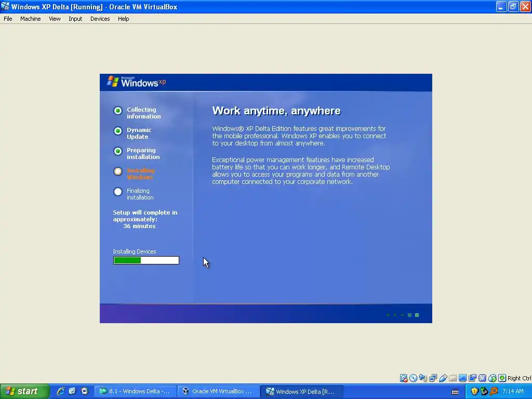This screenshot has height=399, width=532.
Task: Open the View menu
Action: (x=55, y=19)
